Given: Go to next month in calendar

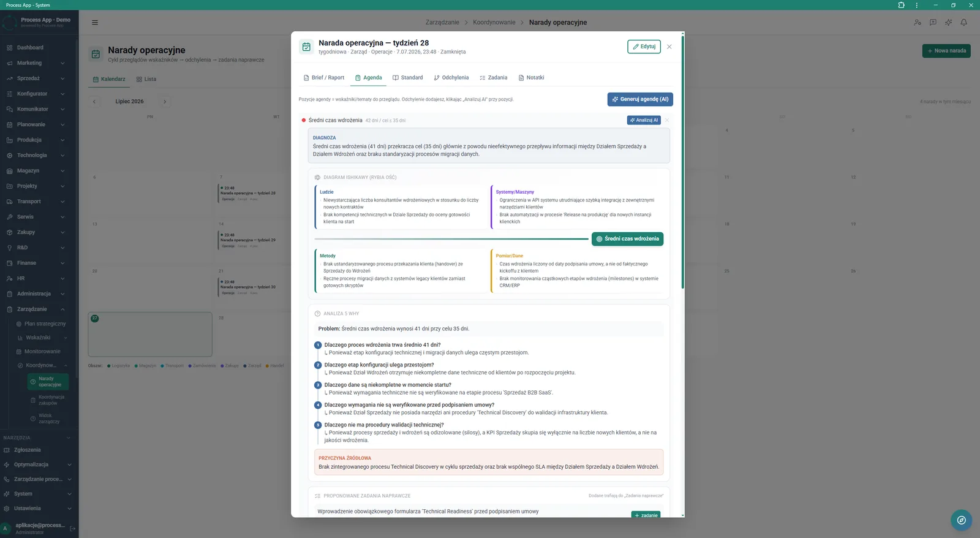Looking at the screenshot, I should 165,102.
